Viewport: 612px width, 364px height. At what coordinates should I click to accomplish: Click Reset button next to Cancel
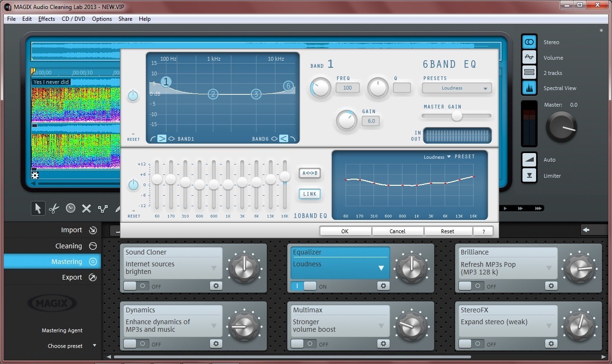click(x=448, y=231)
